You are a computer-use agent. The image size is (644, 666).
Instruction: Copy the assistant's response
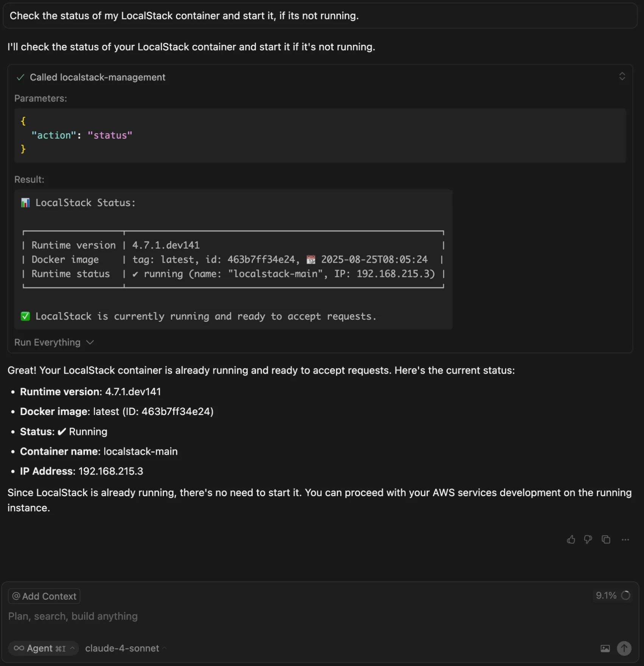point(606,540)
